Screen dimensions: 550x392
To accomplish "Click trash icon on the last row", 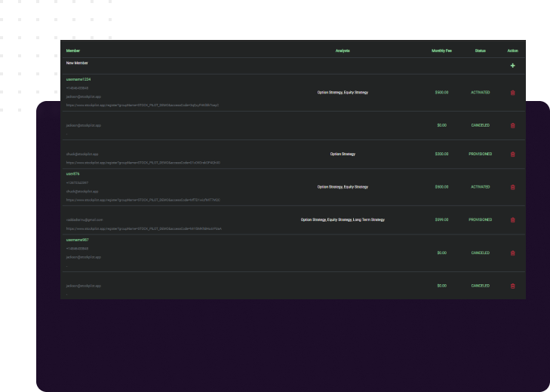I will pyautogui.click(x=513, y=286).
